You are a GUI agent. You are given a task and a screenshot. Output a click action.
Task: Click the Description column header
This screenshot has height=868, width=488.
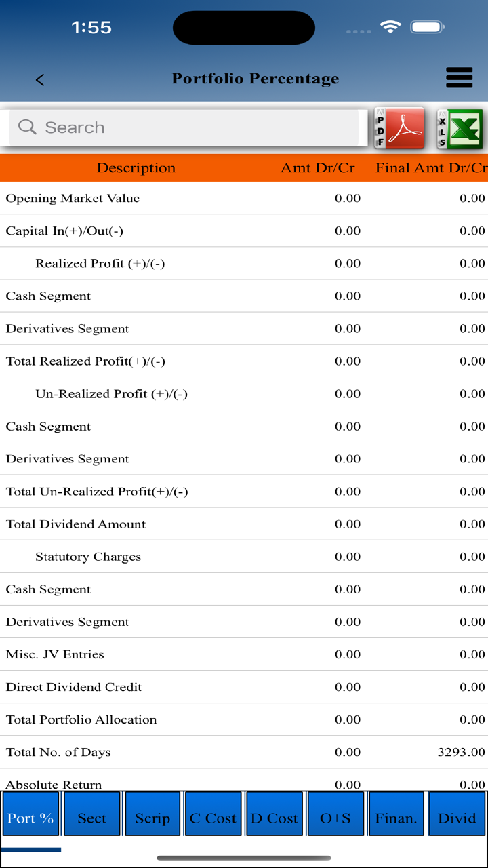[136, 168]
